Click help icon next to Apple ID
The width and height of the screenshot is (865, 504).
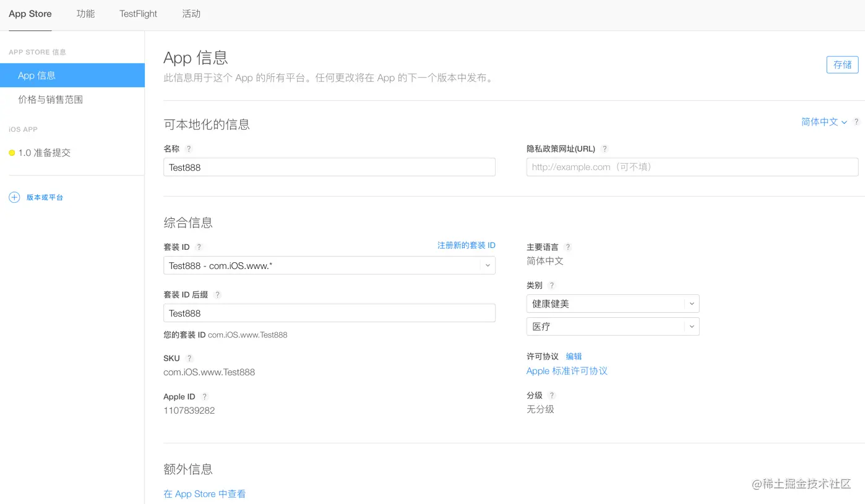[x=205, y=397]
